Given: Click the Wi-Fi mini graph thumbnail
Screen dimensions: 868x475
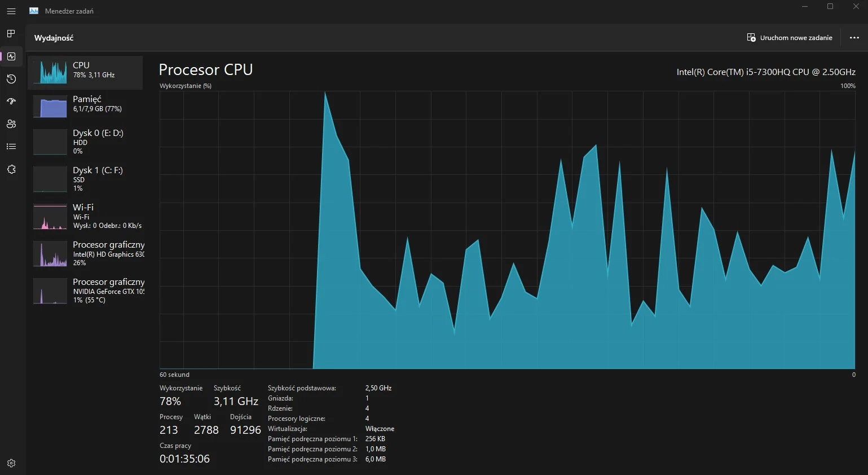Looking at the screenshot, I should (x=50, y=217).
